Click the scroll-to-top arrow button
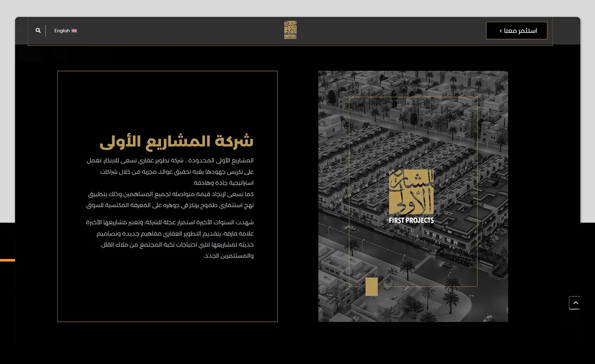Image resolution: width=595 pixels, height=364 pixels. (x=575, y=303)
